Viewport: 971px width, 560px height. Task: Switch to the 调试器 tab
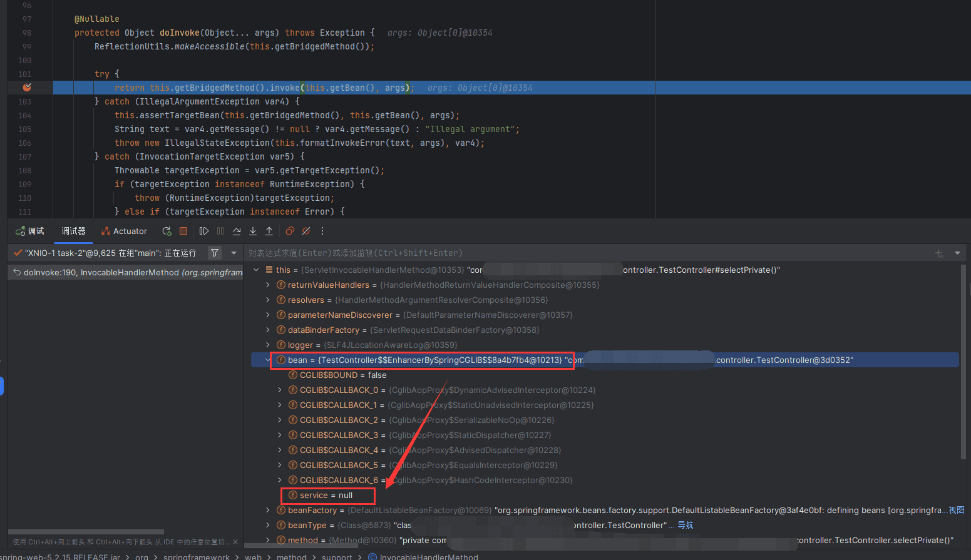(73, 231)
